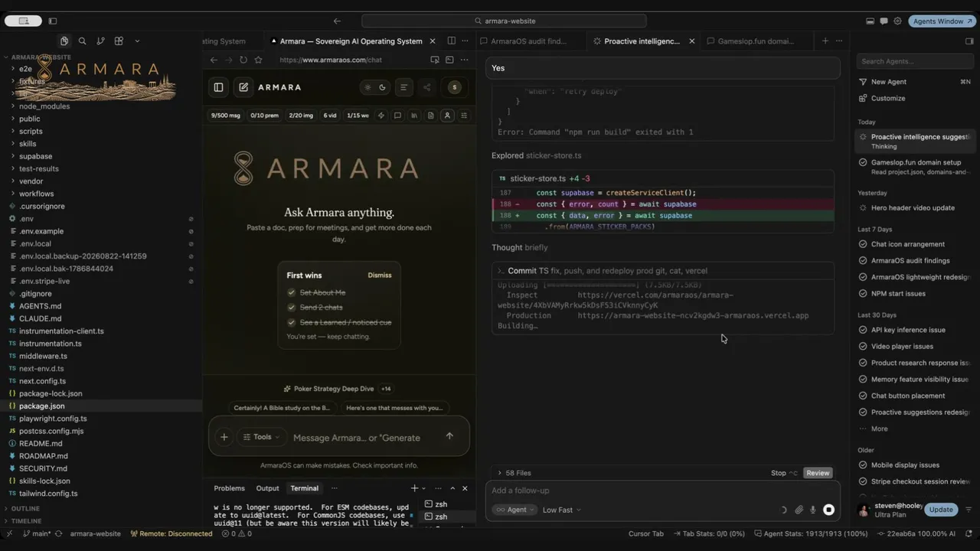Bookmark the page with the star icon
This screenshot has width=980, height=551.
point(258,60)
